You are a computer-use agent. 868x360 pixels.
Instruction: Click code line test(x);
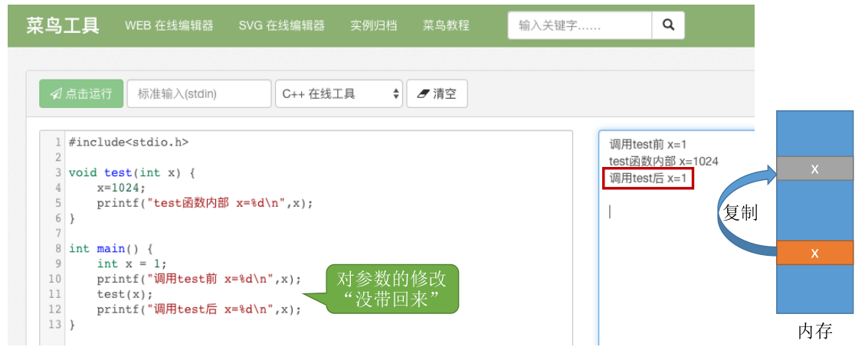click(125, 293)
